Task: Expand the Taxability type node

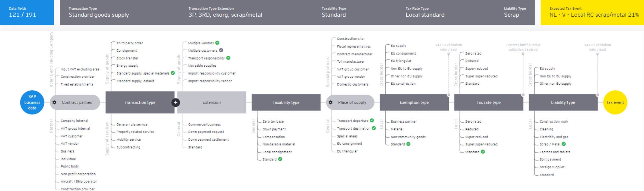Action: [286, 103]
